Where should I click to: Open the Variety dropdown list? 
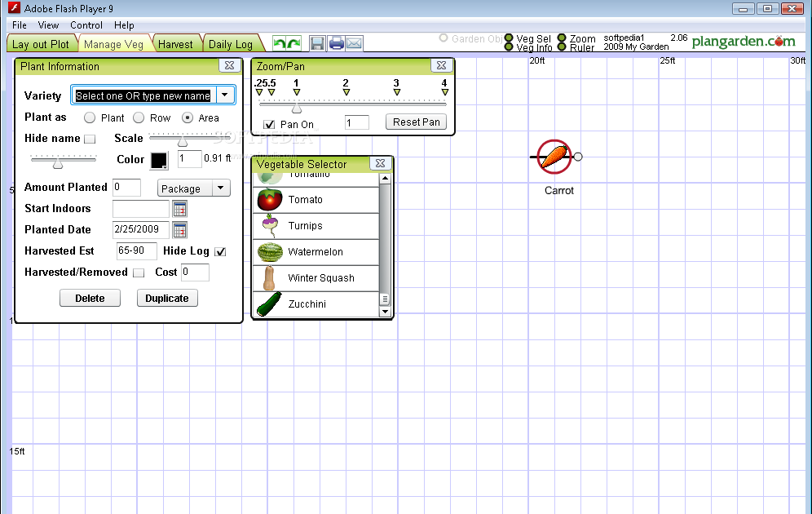tap(225, 95)
